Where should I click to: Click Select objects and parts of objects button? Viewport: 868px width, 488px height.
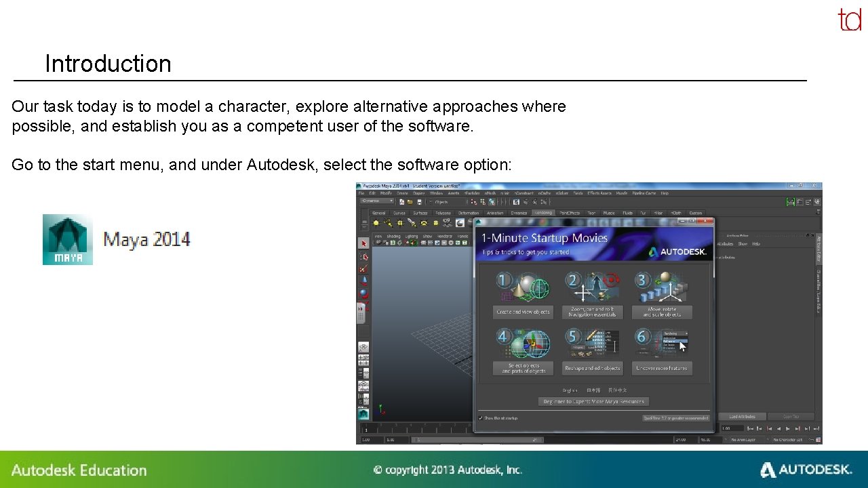click(x=523, y=368)
